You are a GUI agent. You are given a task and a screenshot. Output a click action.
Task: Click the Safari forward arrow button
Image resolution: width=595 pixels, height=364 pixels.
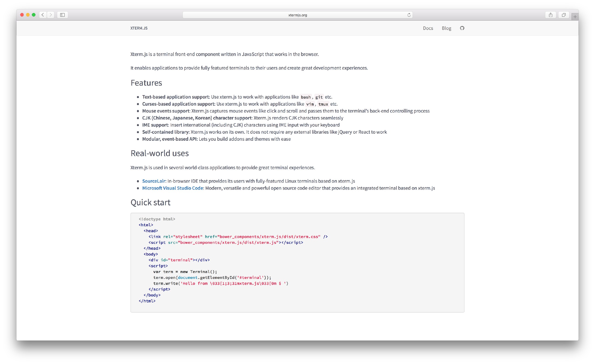pos(50,15)
